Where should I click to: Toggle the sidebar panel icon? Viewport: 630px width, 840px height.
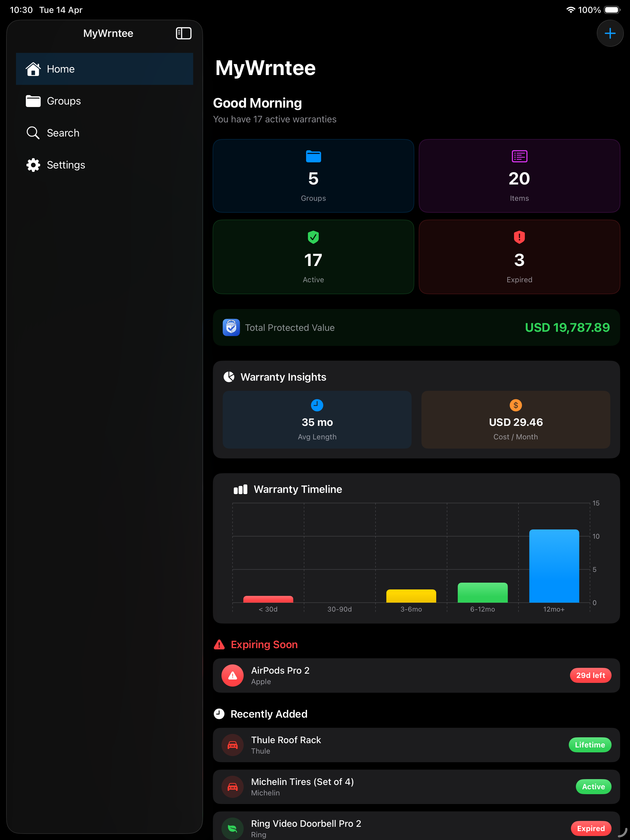pyautogui.click(x=184, y=34)
